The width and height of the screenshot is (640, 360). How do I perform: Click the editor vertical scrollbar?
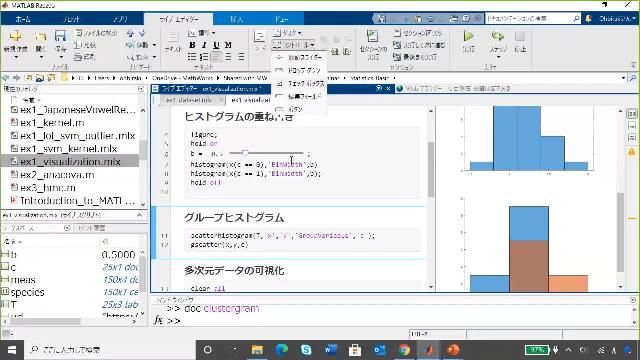[x=431, y=169]
